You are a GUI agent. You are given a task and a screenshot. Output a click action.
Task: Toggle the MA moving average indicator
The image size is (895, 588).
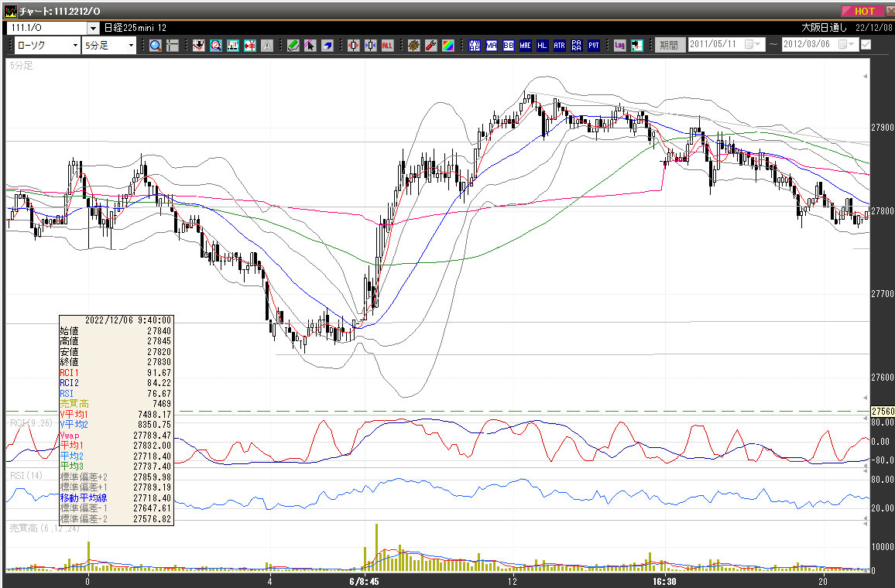click(492, 46)
